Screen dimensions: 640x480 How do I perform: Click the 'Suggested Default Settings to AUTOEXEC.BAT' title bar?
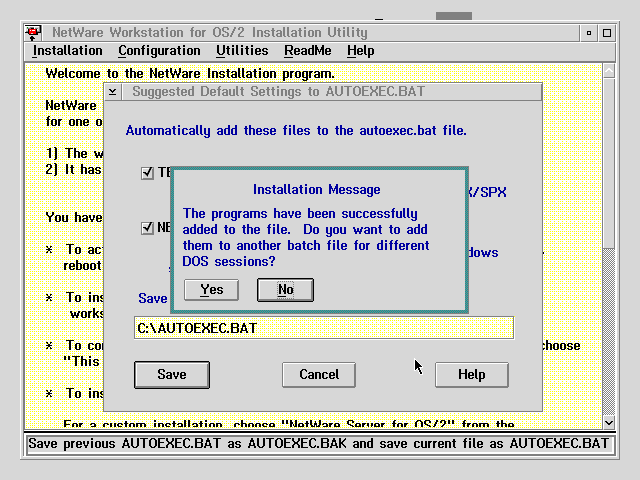coord(331,92)
